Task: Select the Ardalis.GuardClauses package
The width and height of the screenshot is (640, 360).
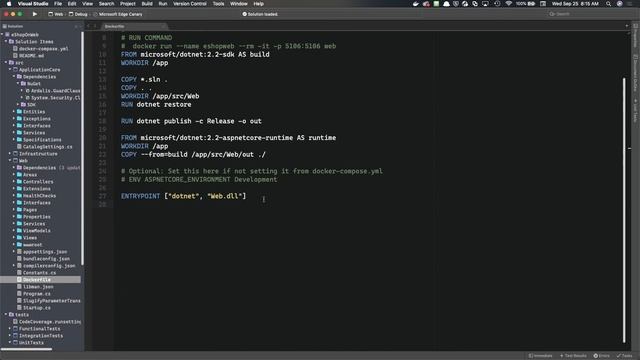Action: (x=53, y=91)
